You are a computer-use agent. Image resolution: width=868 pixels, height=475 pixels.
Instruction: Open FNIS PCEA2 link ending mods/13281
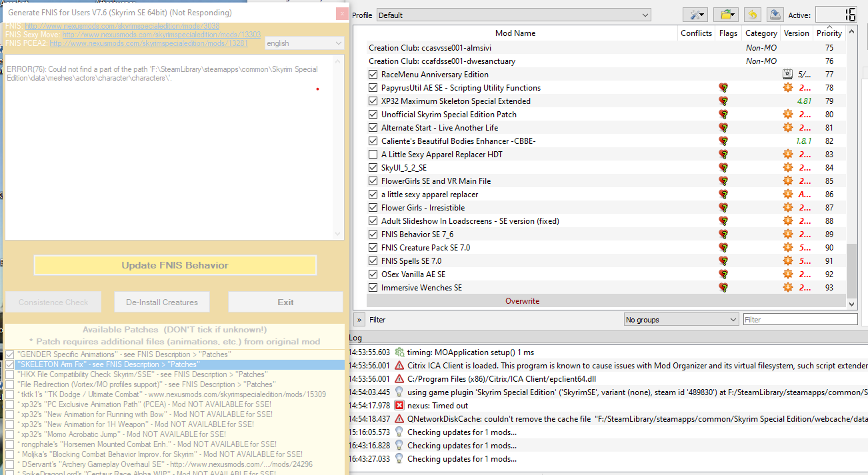pos(149,43)
